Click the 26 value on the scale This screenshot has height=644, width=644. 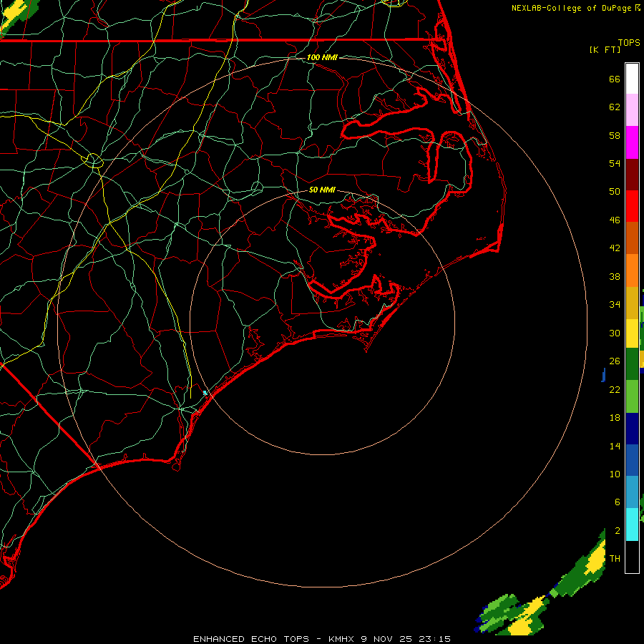(615, 361)
